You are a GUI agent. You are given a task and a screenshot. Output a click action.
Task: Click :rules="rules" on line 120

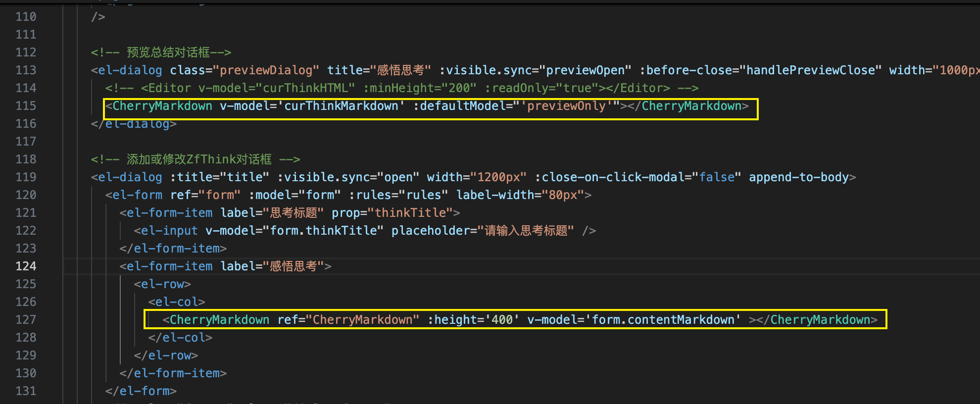click(398, 195)
